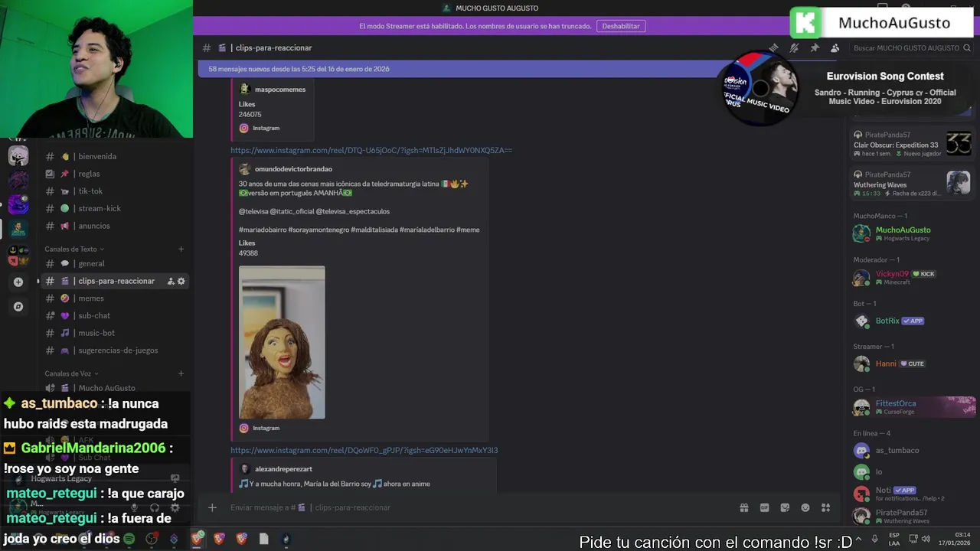
Task: Toggle the member list icon
Action: coord(835,47)
